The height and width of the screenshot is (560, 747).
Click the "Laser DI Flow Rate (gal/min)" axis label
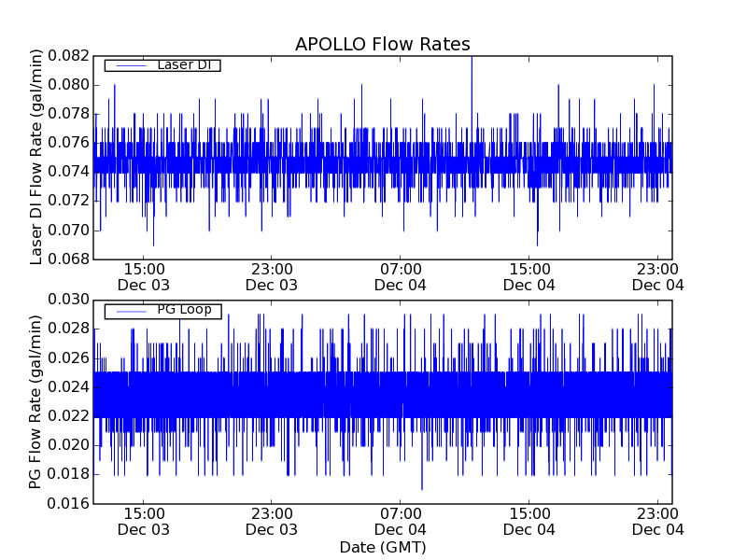[x=36, y=157]
